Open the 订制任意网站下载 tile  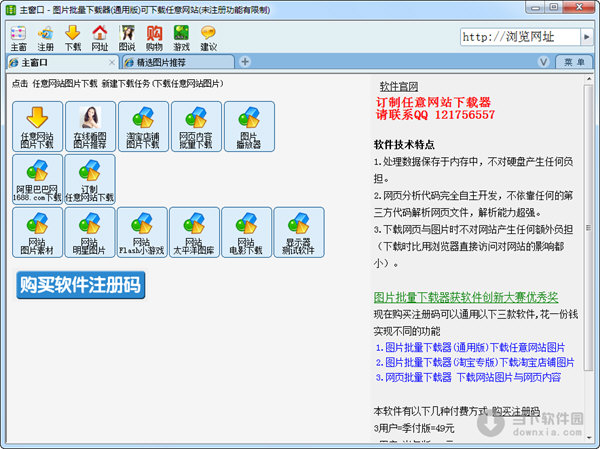pos(90,179)
